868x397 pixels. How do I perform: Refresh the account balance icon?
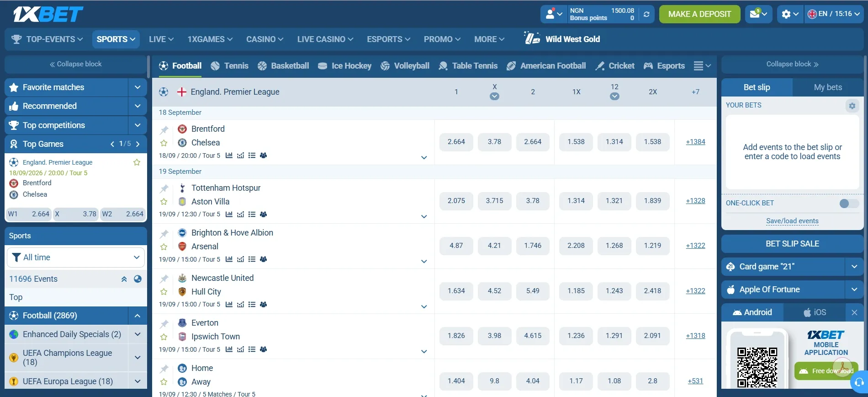(646, 14)
